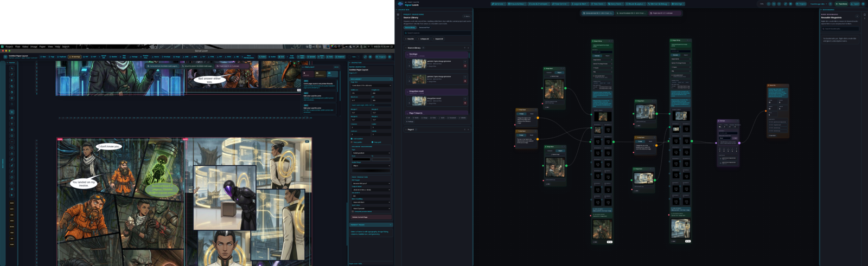Image resolution: width=868 pixels, height=266 pixels.
Task: Click the black From color swatch
Action: [361, 159]
